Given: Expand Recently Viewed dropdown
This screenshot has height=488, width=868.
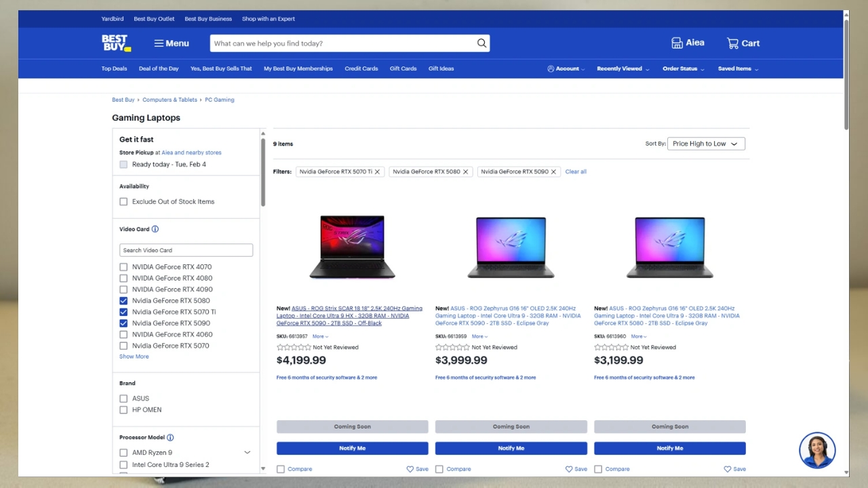Looking at the screenshot, I should point(623,68).
